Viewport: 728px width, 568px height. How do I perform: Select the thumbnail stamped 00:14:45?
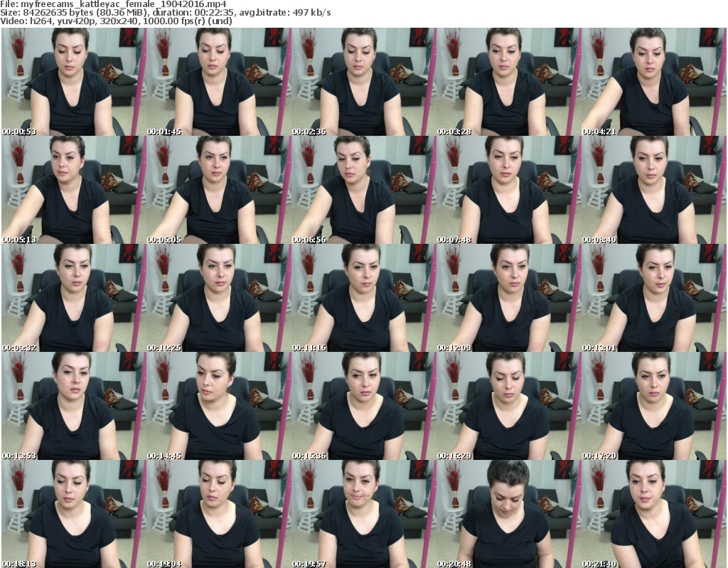[218, 407]
